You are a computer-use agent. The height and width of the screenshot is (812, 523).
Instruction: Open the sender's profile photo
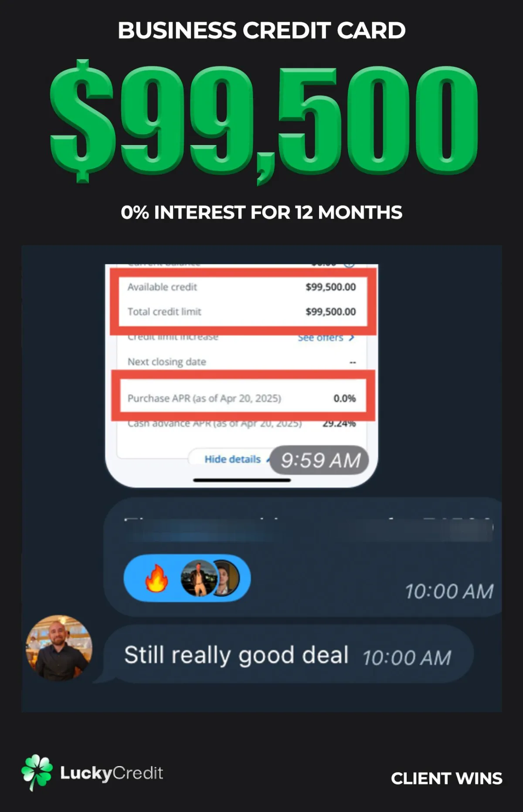(x=59, y=648)
